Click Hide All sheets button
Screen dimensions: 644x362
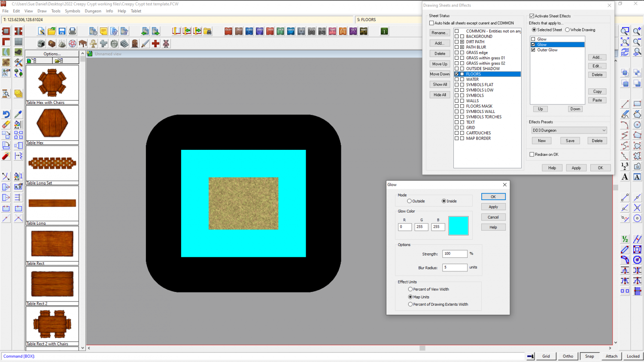click(x=440, y=94)
